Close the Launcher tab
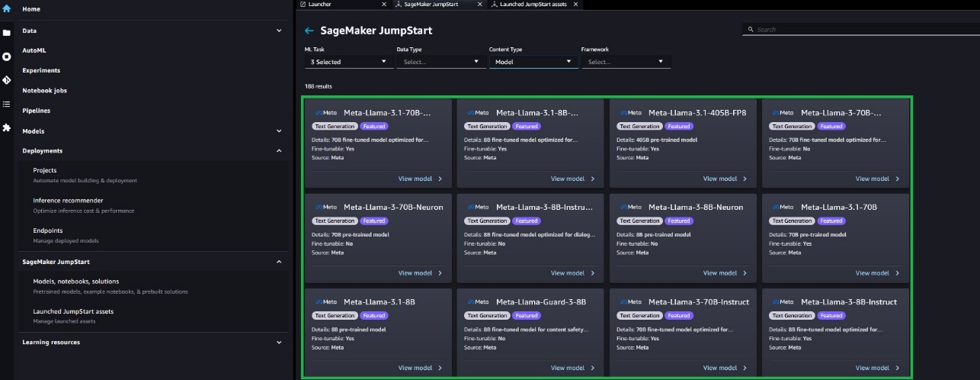The height and width of the screenshot is (380, 980). coord(383,5)
